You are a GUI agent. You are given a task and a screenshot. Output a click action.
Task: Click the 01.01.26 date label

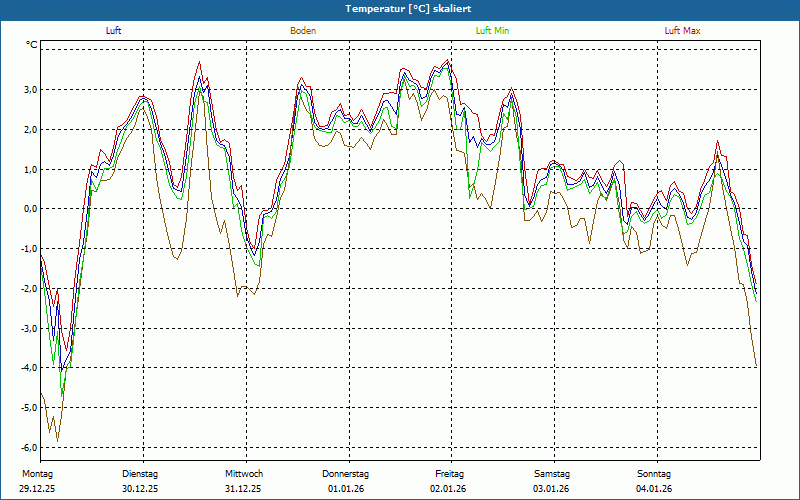(346, 489)
